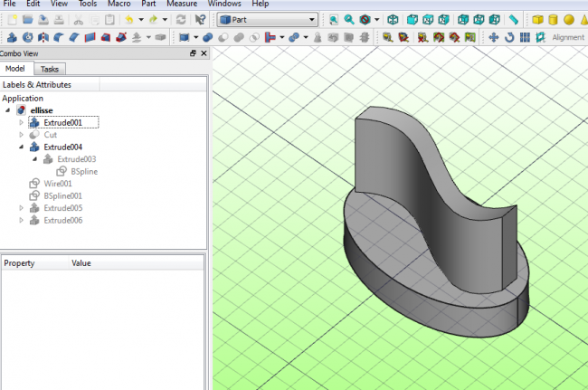Select the Measure distance ruler icon
The image size is (588, 390).
click(513, 19)
